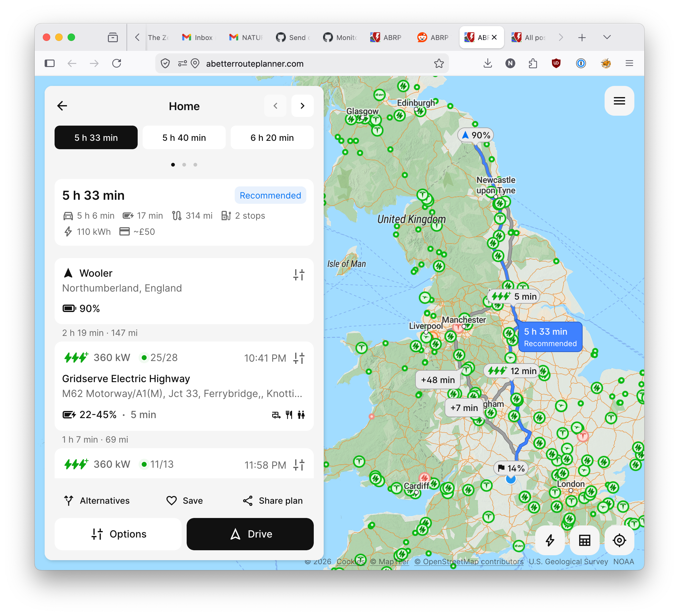This screenshot has width=679, height=616.
Task: Choose the +7 min alternative route label
Action: click(464, 408)
